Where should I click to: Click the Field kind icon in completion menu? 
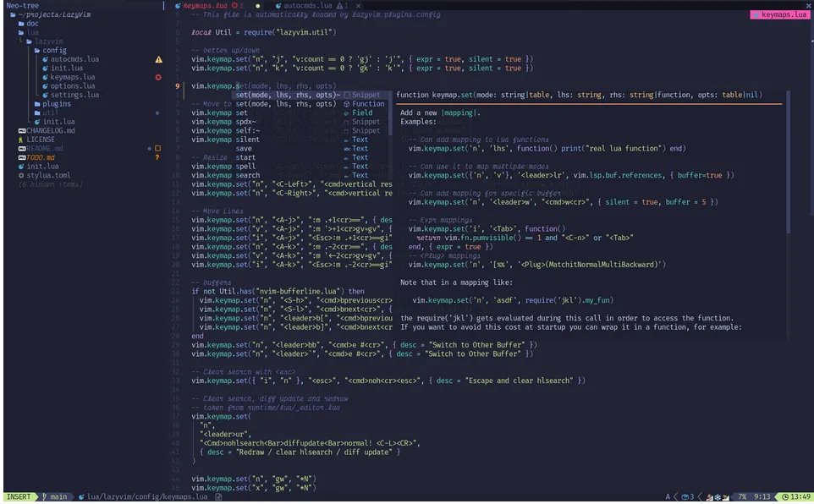[x=347, y=113]
